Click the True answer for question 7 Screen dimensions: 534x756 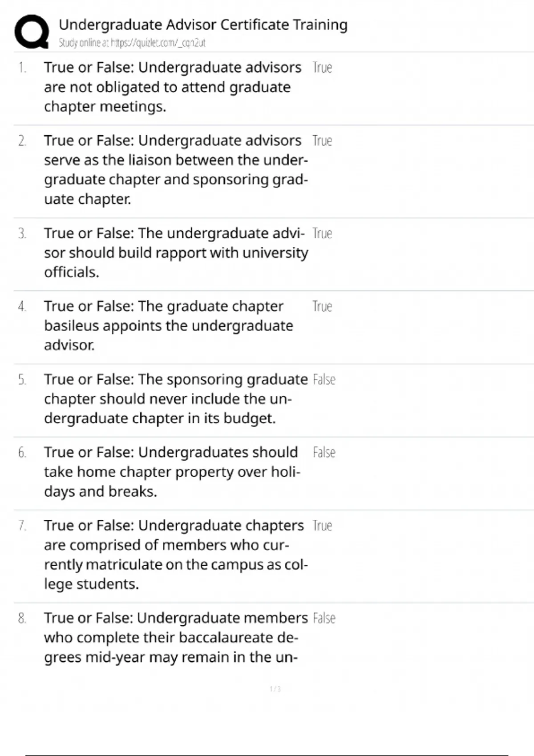click(322, 526)
